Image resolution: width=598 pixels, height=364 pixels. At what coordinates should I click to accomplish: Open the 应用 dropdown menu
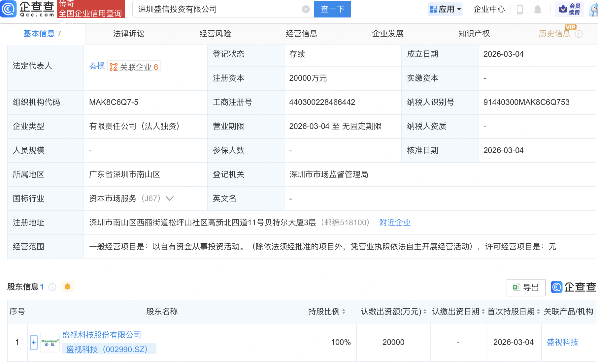445,9
